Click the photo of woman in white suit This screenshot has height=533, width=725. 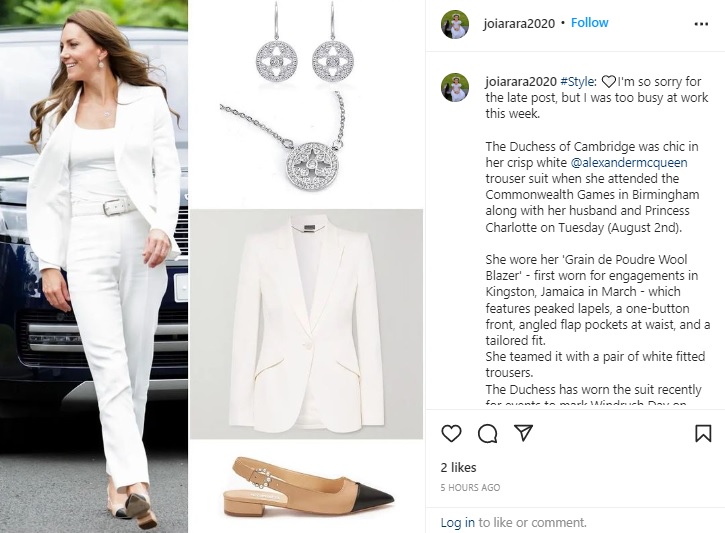pyautogui.click(x=94, y=266)
